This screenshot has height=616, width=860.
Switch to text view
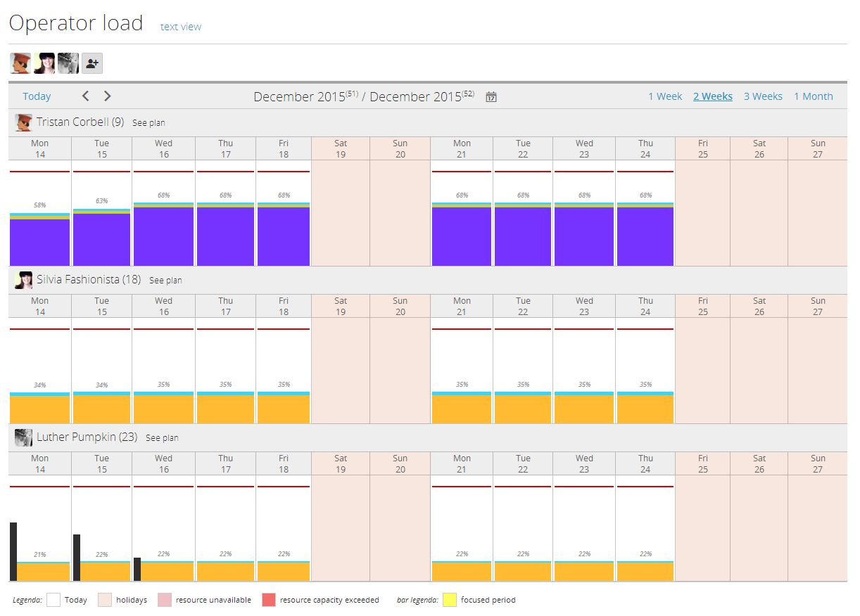point(180,26)
